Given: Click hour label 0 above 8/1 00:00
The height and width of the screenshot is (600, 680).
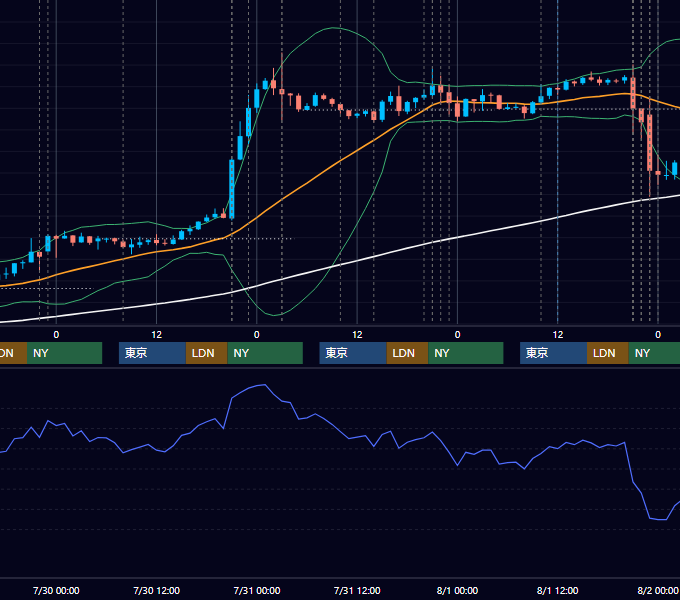Looking at the screenshot, I should tap(457, 335).
